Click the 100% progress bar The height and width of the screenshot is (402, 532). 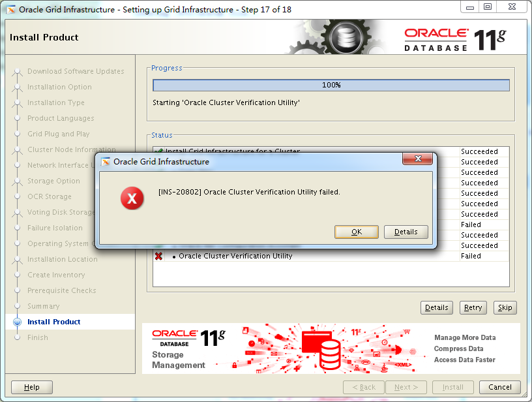tap(331, 85)
